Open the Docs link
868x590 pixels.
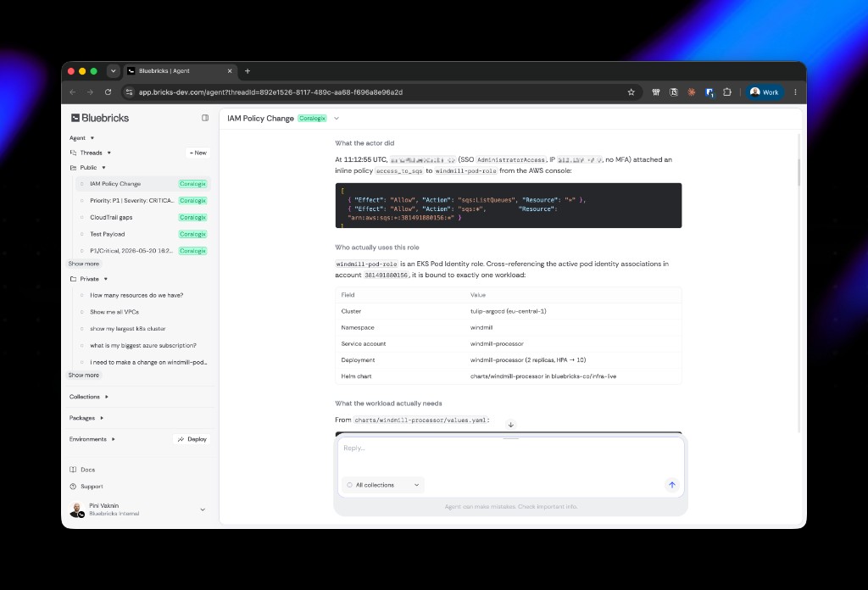tap(88, 470)
